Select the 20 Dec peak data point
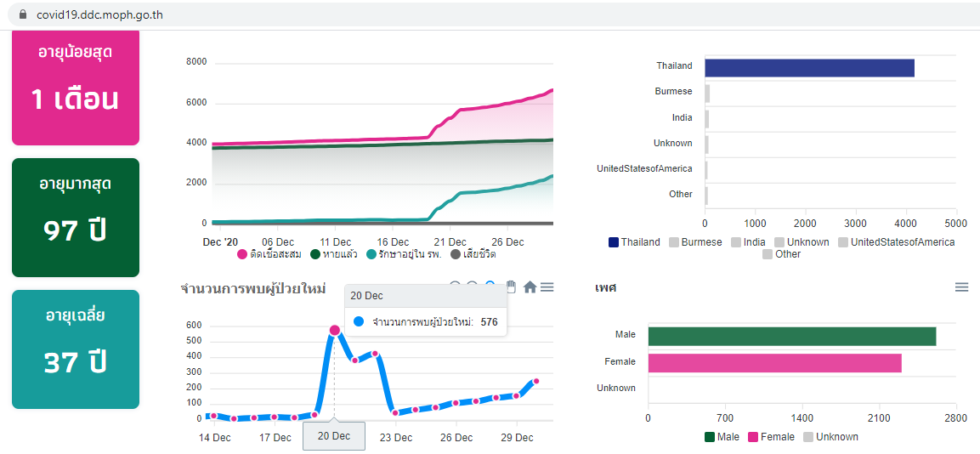The image size is (980, 454). 334,330
